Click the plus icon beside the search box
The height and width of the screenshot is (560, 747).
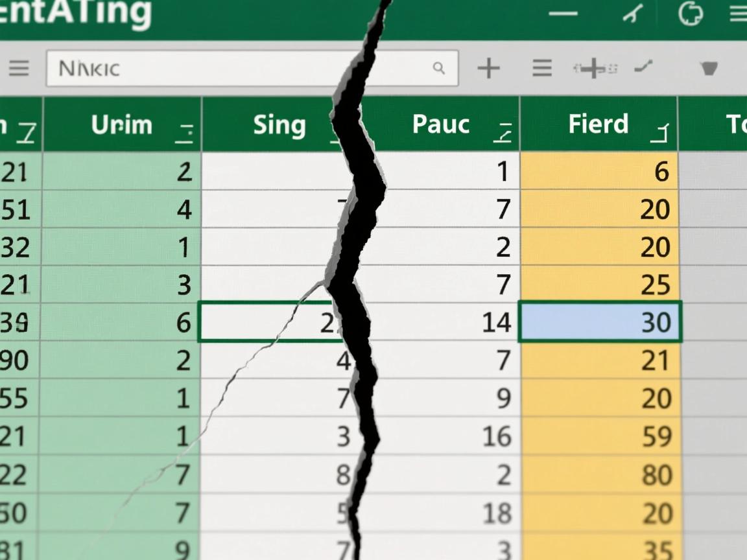(x=488, y=68)
